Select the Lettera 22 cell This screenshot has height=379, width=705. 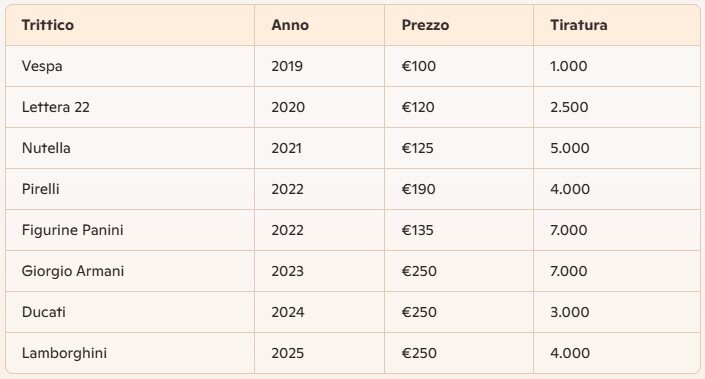[x=130, y=107]
